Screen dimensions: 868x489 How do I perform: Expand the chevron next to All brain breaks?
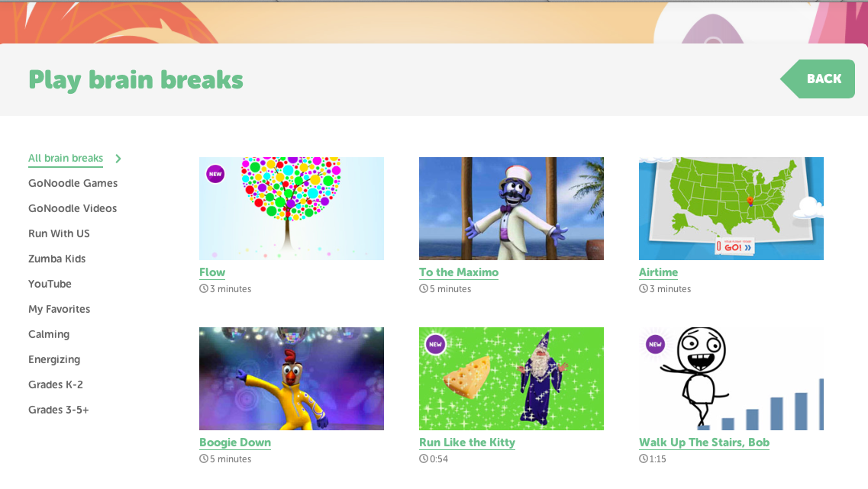pyautogui.click(x=118, y=159)
